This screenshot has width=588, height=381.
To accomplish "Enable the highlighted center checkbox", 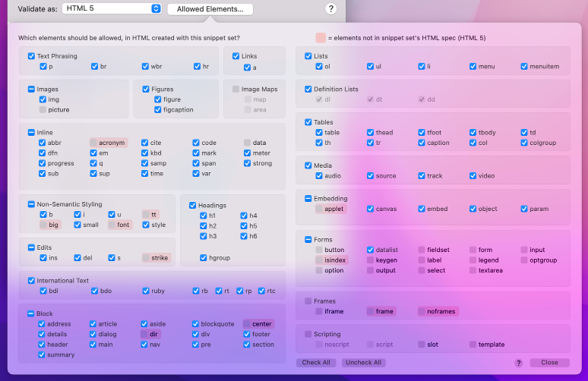I will pyautogui.click(x=247, y=323).
